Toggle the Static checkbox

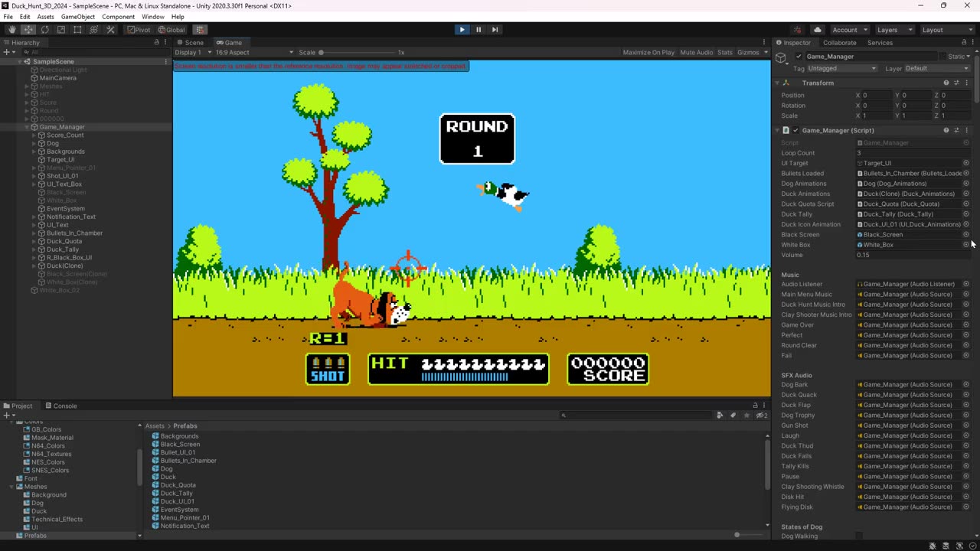[943, 57]
